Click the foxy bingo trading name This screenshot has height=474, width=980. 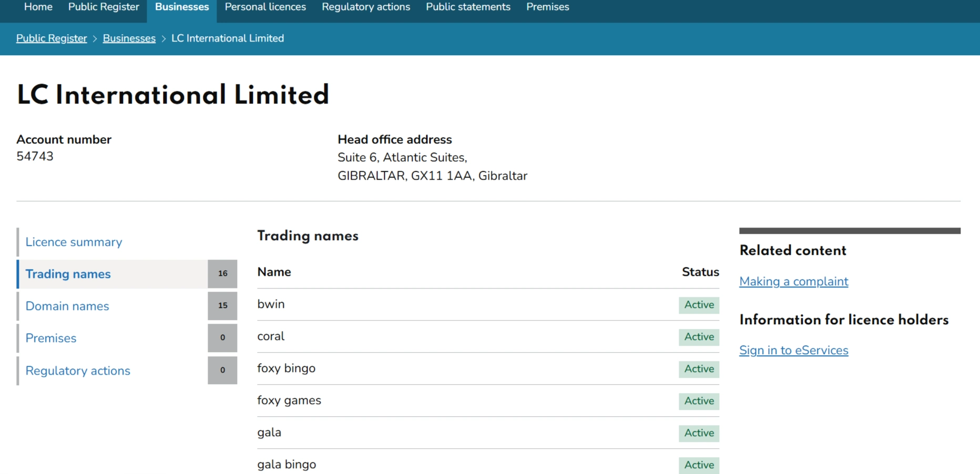(x=286, y=368)
